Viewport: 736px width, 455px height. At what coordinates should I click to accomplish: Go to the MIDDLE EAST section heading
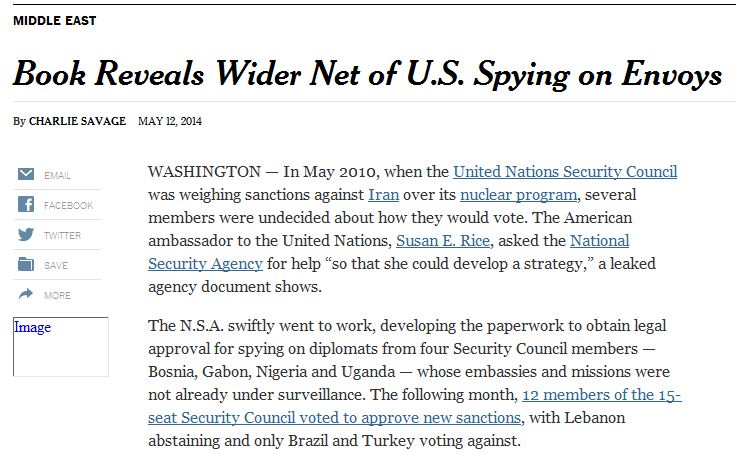point(54,21)
